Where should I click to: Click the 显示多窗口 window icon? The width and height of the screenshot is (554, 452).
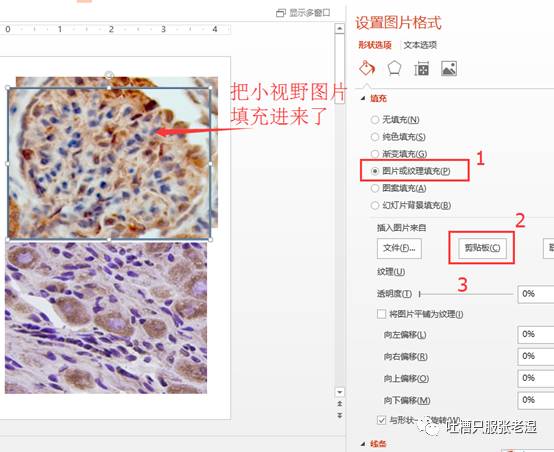[281, 13]
